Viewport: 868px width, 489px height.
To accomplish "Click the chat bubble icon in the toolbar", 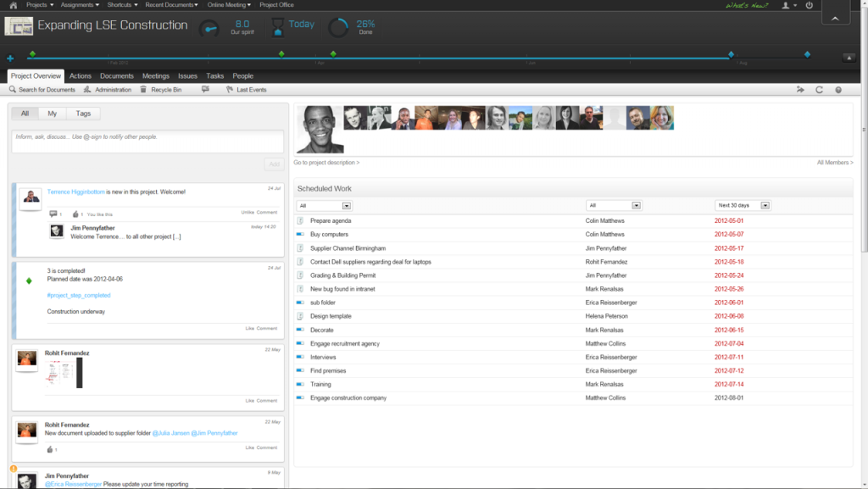I will click(x=204, y=89).
